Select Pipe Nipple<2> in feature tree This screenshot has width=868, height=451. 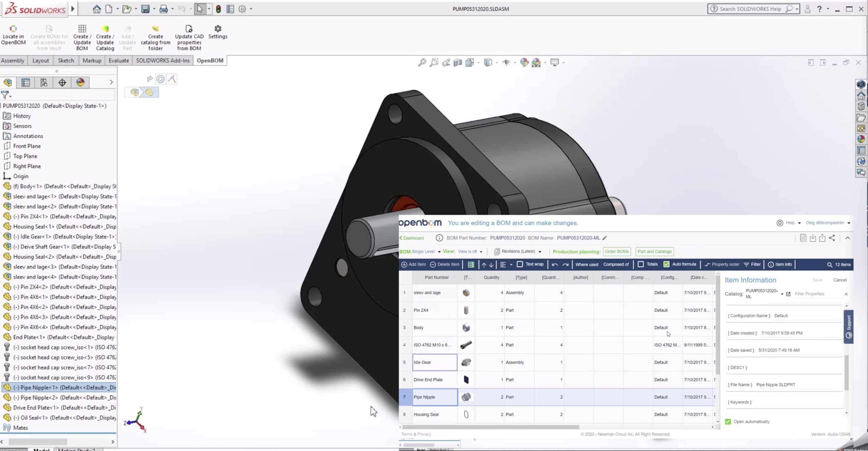pos(59,397)
